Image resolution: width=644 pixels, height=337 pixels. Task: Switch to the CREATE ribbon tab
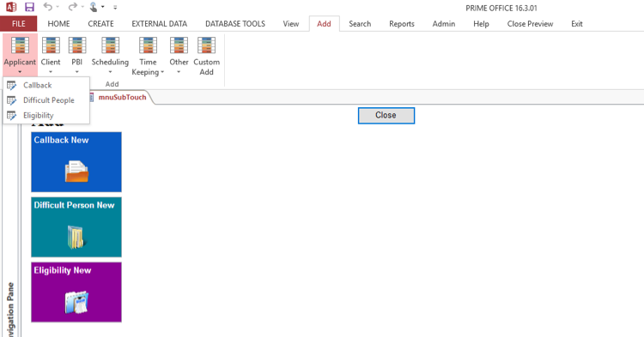click(x=100, y=24)
